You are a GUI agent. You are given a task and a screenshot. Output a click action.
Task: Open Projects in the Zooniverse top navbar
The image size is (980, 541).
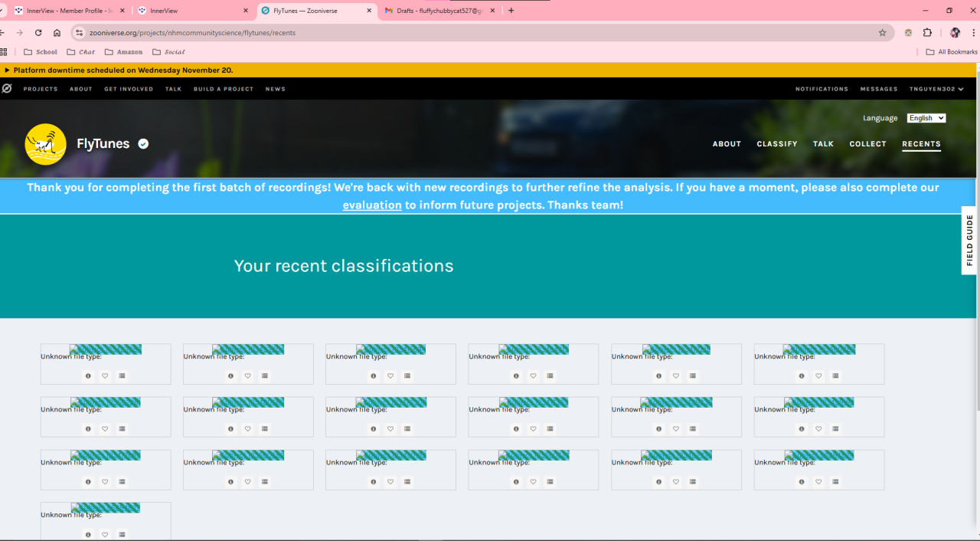41,89
